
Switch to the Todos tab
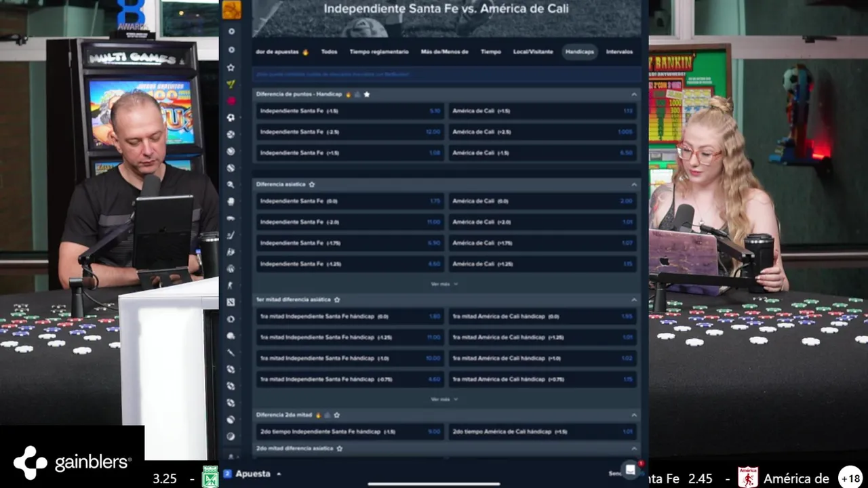(329, 52)
